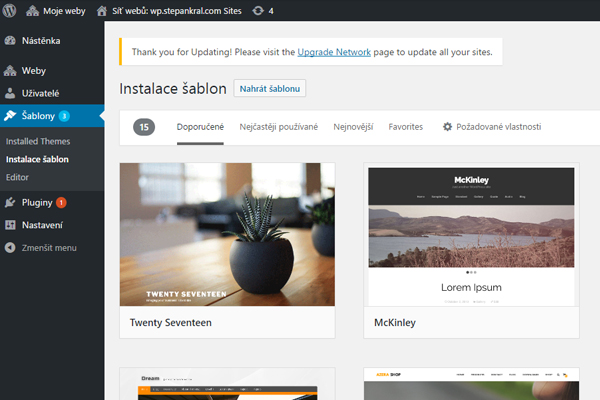The width and height of the screenshot is (600, 400).
Task: Open Installed Themes submenu item
Action: pos(37,142)
